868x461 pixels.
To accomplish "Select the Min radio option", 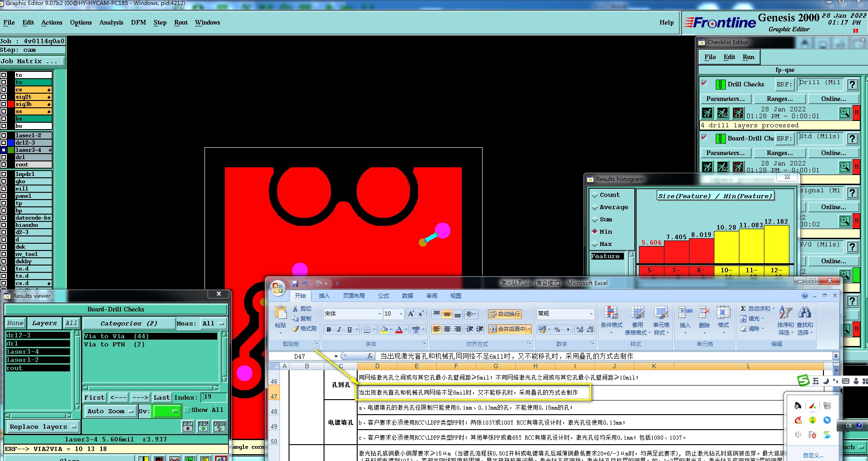I will click(594, 231).
